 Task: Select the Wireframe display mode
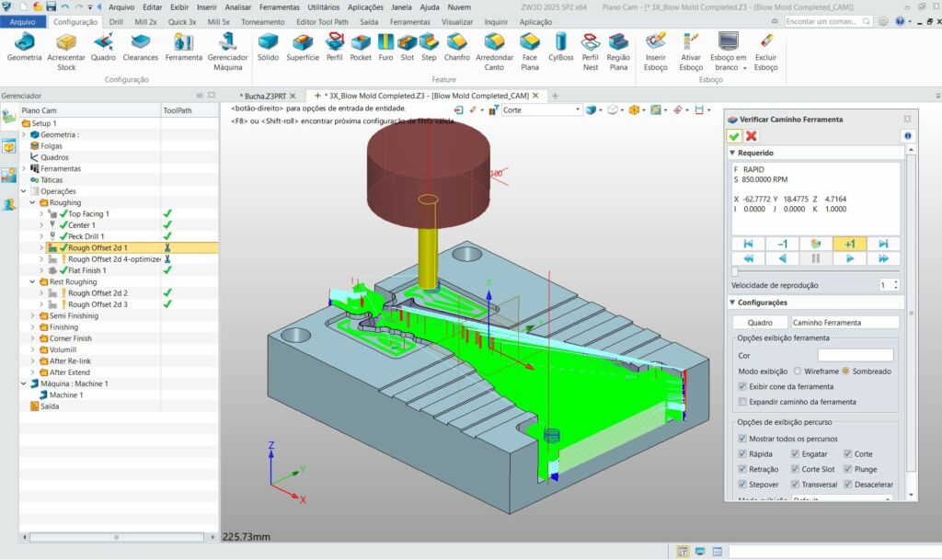(x=798, y=371)
